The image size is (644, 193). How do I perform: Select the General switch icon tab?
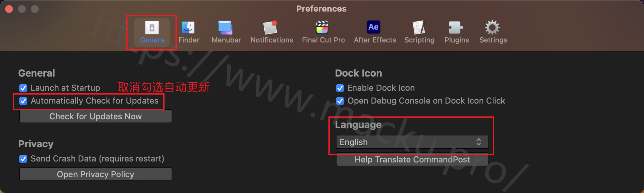point(152,28)
